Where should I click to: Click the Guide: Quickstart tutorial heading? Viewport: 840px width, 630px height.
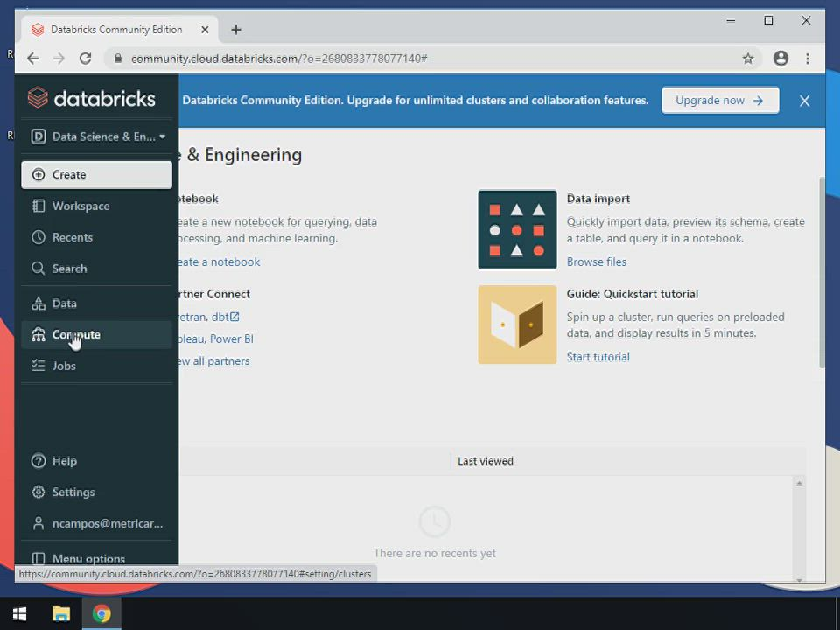click(632, 294)
